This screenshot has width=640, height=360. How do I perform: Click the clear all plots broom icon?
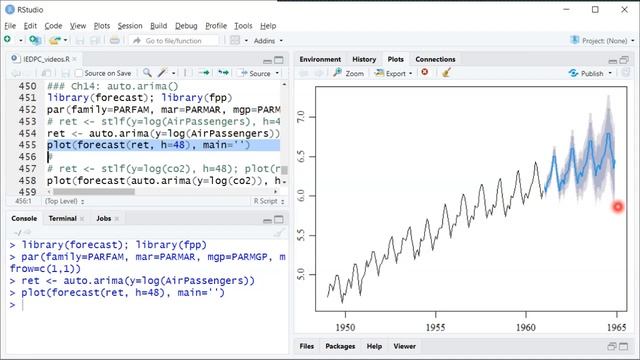click(446, 73)
